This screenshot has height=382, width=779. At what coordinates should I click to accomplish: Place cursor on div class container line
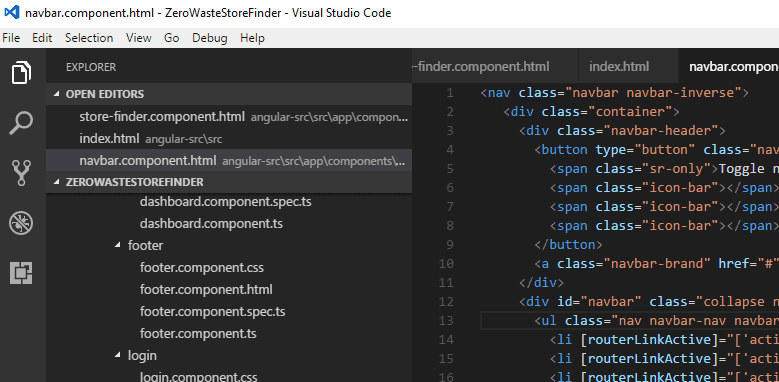[x=591, y=112]
